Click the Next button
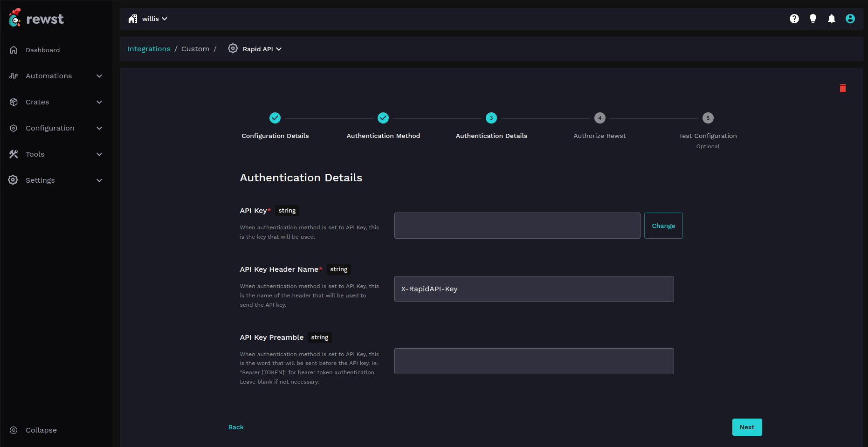Image resolution: width=868 pixels, height=447 pixels. tap(746, 427)
